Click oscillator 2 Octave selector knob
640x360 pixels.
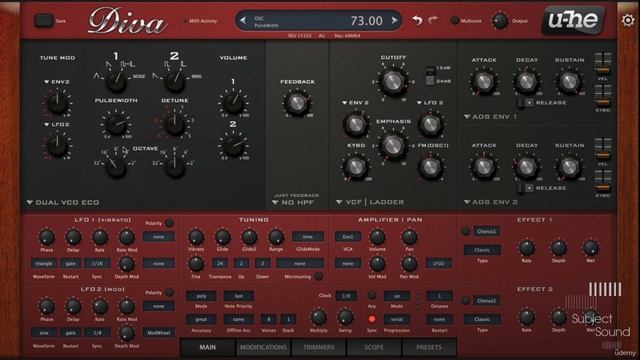175,167
